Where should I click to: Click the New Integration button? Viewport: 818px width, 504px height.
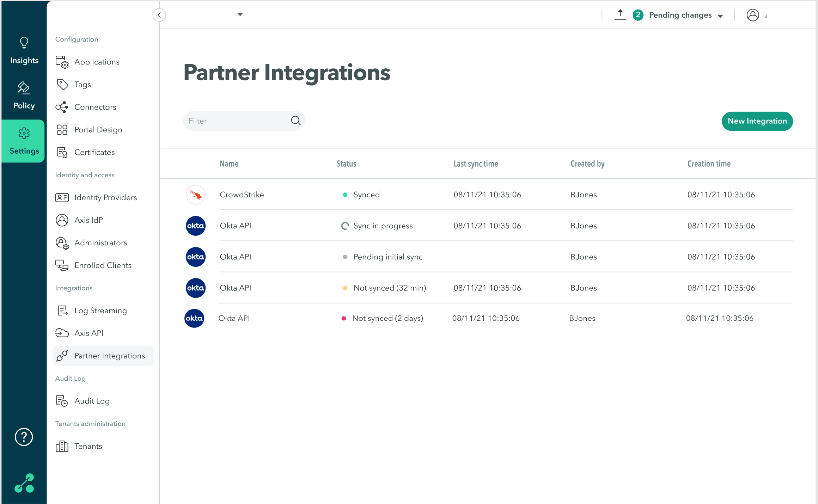coord(757,121)
